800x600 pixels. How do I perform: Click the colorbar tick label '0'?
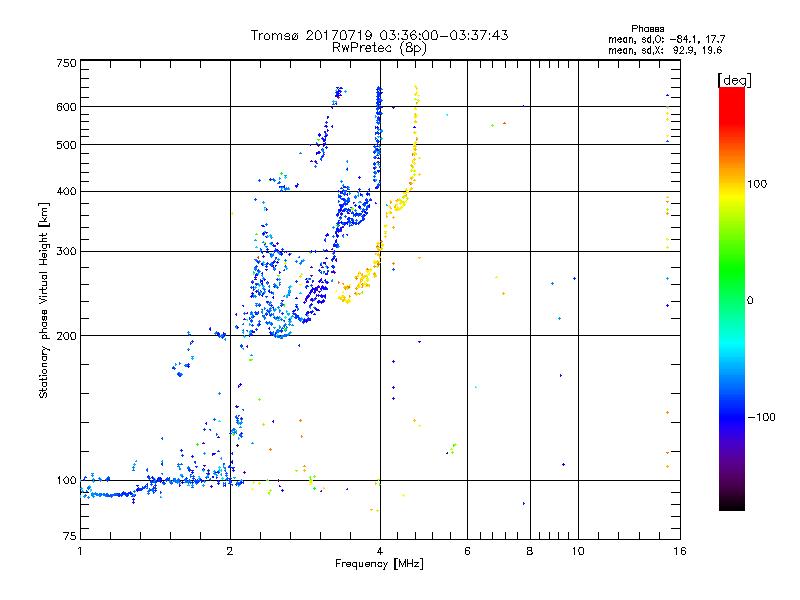750,301
